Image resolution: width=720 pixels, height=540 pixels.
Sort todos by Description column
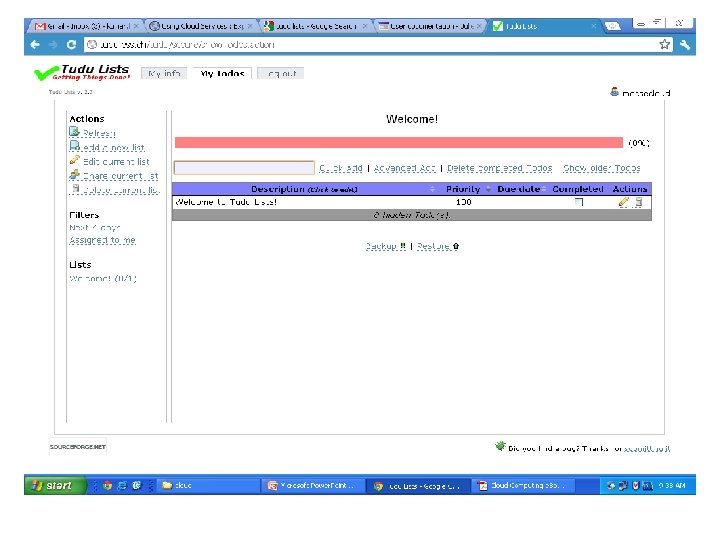pyautogui.click(x=304, y=189)
